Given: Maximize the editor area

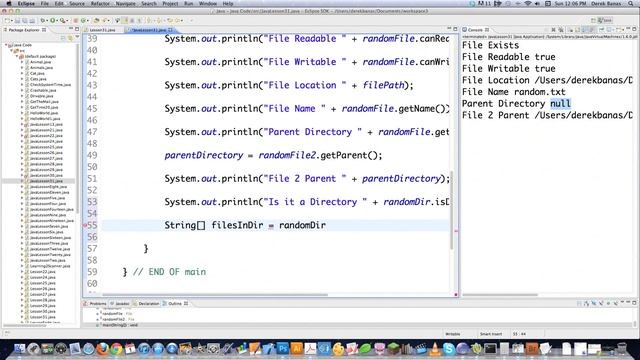Looking at the screenshot, I should coord(456,29).
